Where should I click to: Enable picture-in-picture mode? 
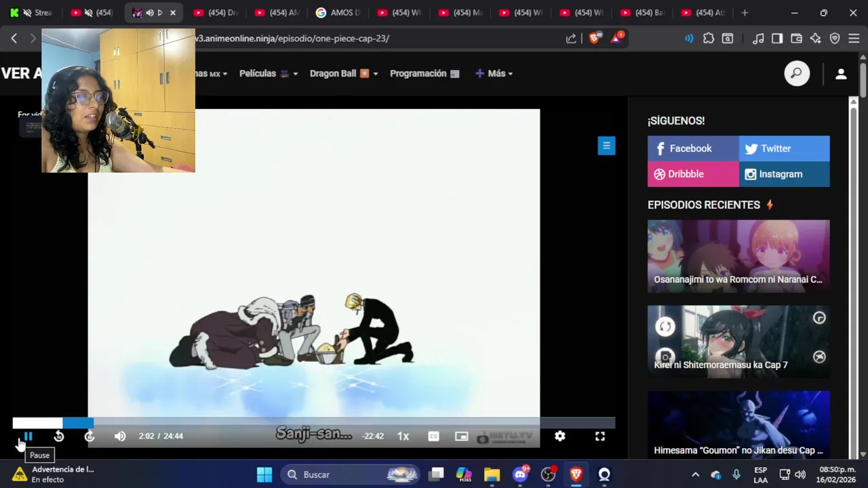[x=461, y=436]
